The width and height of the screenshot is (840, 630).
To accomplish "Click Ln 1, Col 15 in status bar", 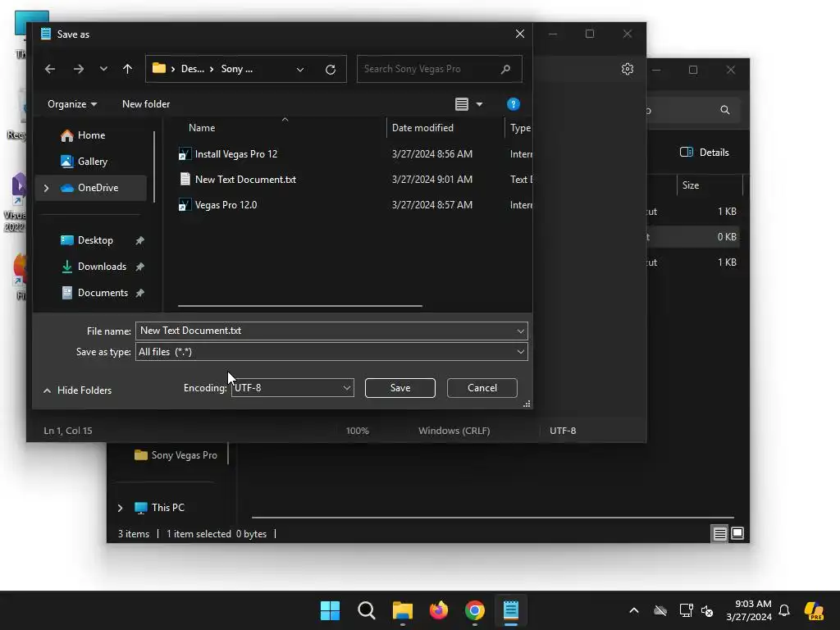I will pyautogui.click(x=68, y=431).
